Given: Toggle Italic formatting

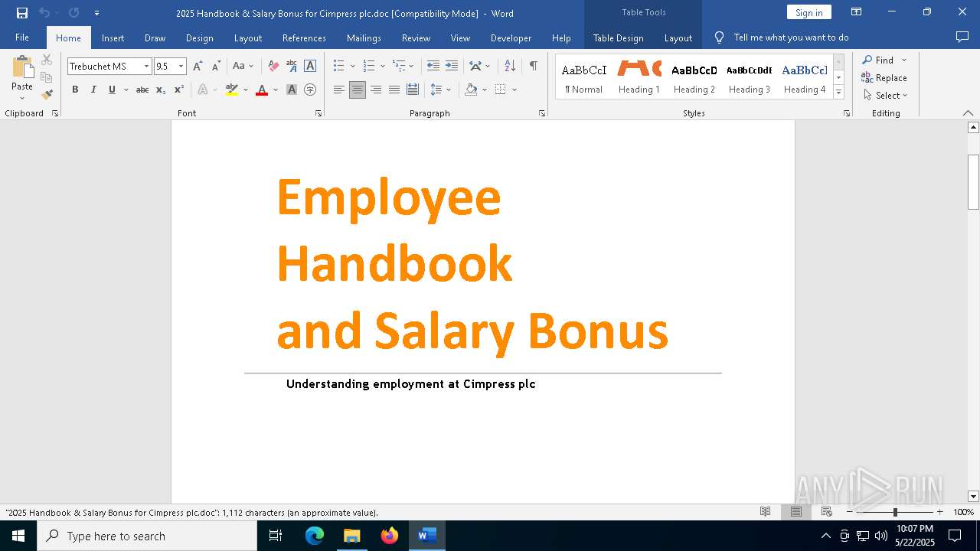Looking at the screenshot, I should (93, 90).
